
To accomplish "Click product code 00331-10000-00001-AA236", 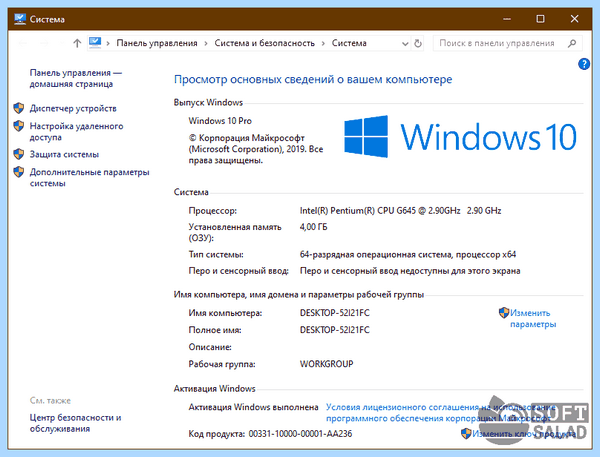I will 300,434.
